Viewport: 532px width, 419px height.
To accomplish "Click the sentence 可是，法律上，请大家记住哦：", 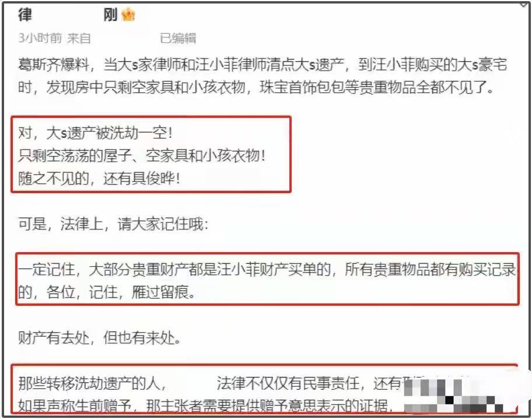I will coord(113,224).
